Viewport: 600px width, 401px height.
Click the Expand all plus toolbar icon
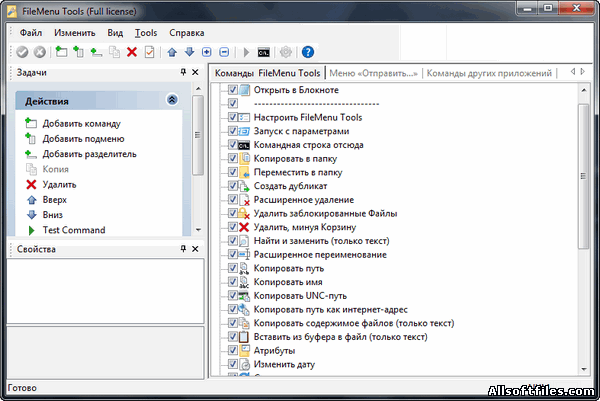[207, 52]
